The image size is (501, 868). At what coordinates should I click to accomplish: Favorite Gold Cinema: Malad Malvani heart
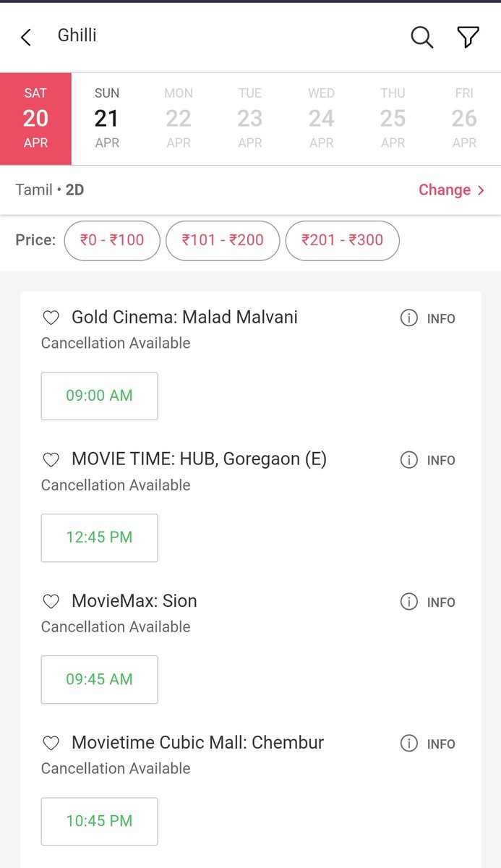[x=51, y=318]
